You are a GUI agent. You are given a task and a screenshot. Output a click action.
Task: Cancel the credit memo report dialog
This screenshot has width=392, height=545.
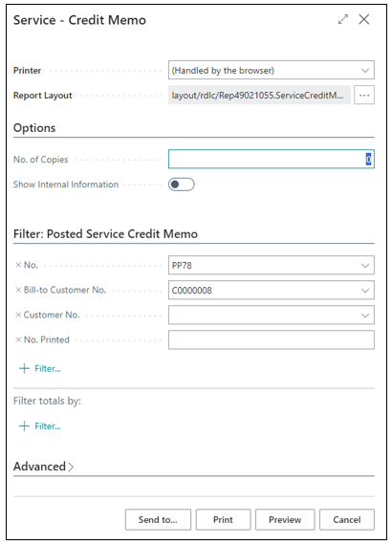pos(347,519)
